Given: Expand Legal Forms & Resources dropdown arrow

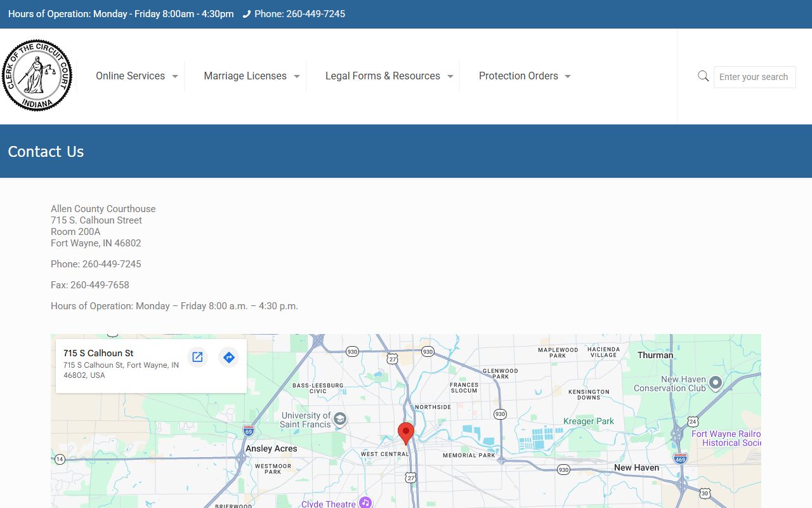Looking at the screenshot, I should 450,76.
